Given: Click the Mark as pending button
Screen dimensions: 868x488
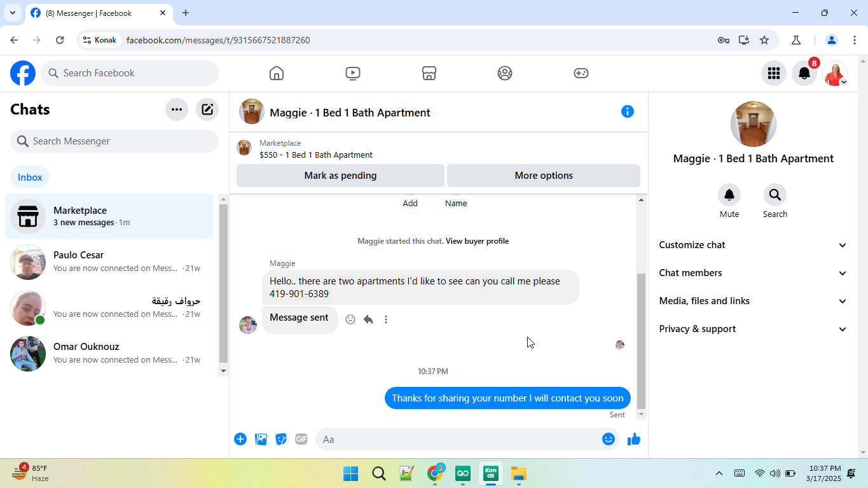Looking at the screenshot, I should pyautogui.click(x=340, y=176).
